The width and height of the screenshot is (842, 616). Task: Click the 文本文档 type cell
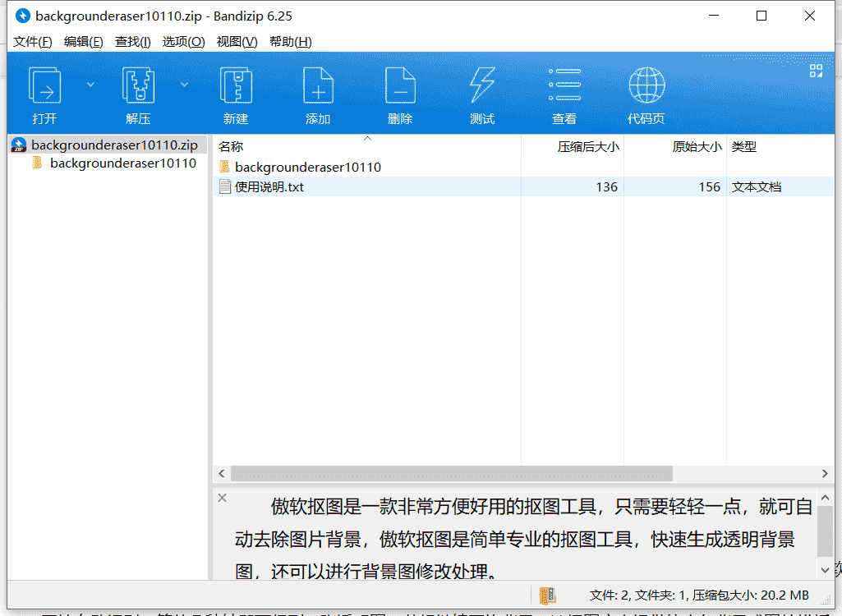click(757, 187)
